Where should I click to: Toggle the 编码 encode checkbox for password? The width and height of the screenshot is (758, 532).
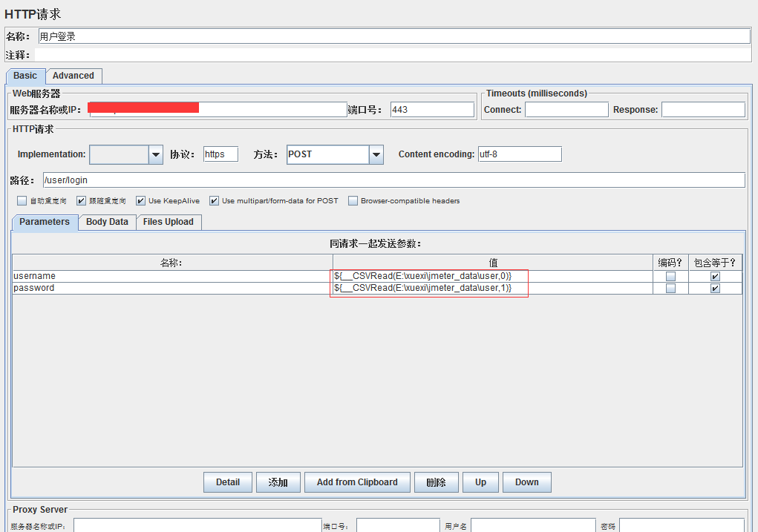point(670,289)
